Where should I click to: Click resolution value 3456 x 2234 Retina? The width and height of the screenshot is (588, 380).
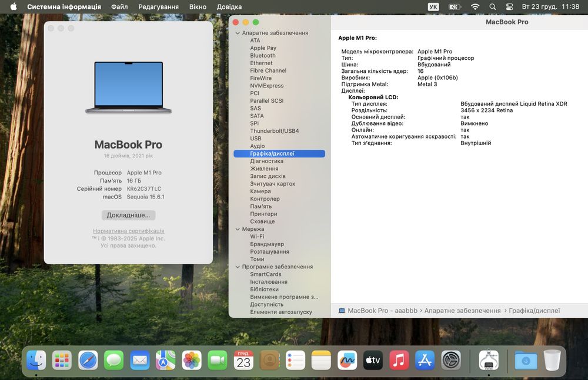(487, 110)
